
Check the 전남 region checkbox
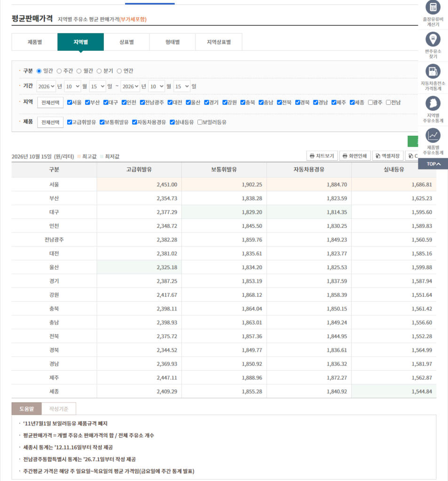(388, 102)
